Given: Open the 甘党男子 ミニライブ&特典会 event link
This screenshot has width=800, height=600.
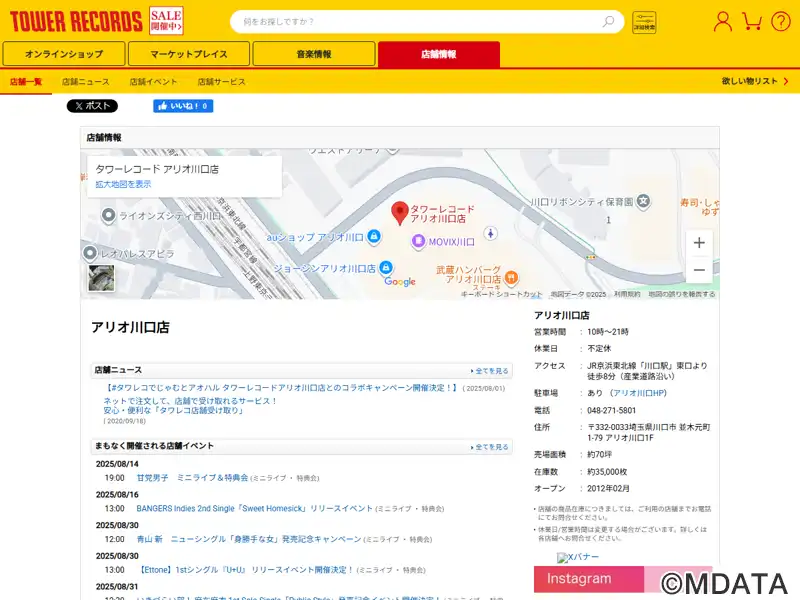Looking at the screenshot, I should tap(192, 478).
